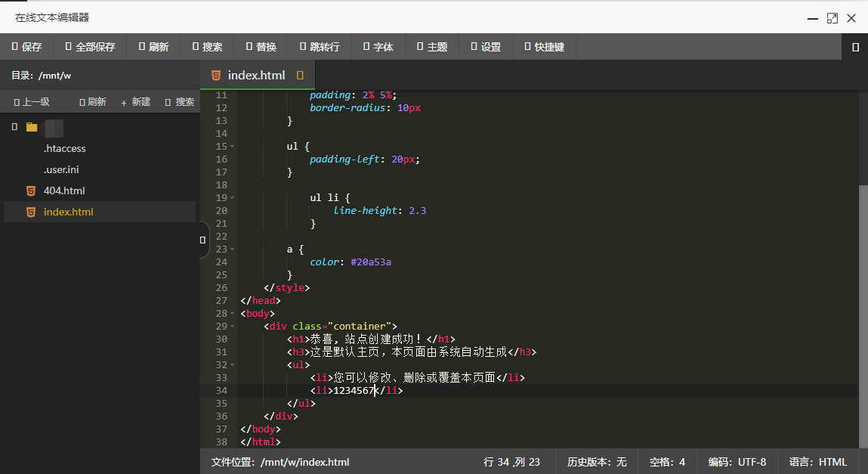The width and height of the screenshot is (868, 474).
Task: Change the 空格: 4 indent setting
Action: tap(667, 463)
